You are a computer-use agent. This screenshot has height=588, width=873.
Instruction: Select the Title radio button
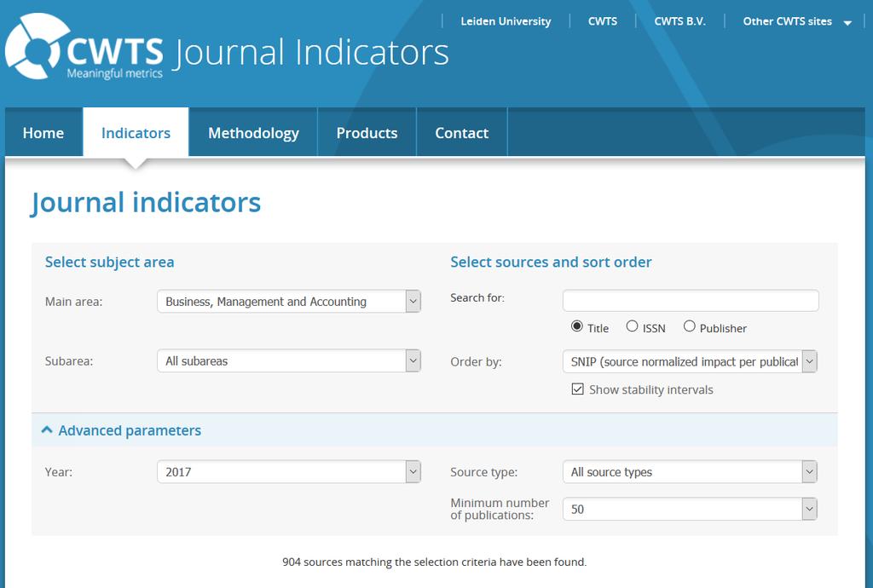[577, 326]
